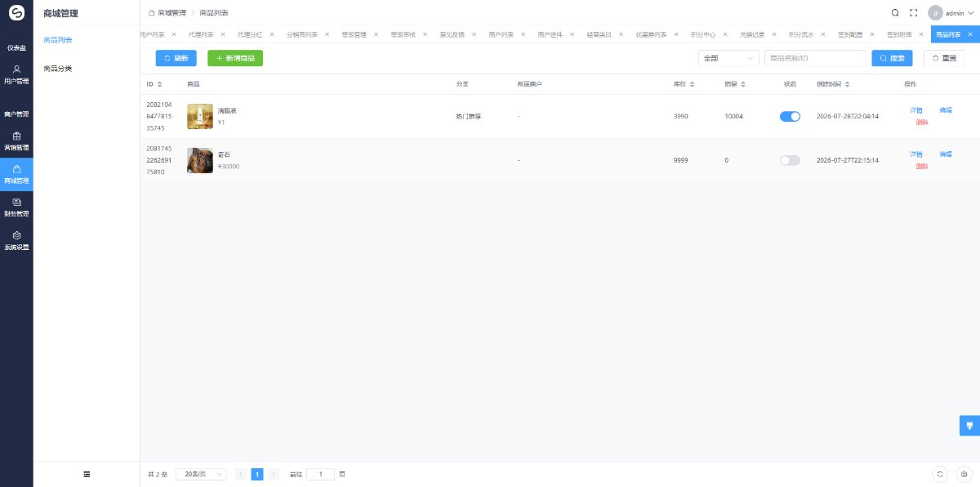Open 详情 for the 奇石 product
The height and width of the screenshot is (487, 980).
[916, 154]
